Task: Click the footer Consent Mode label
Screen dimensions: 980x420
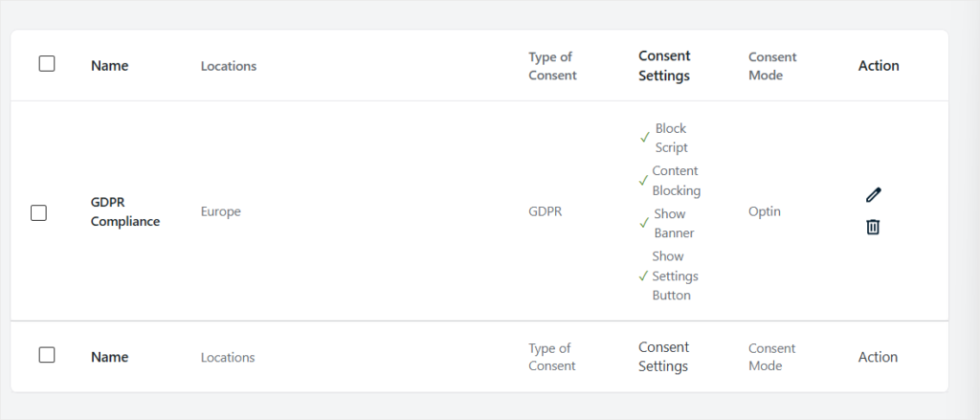Action: point(772,357)
